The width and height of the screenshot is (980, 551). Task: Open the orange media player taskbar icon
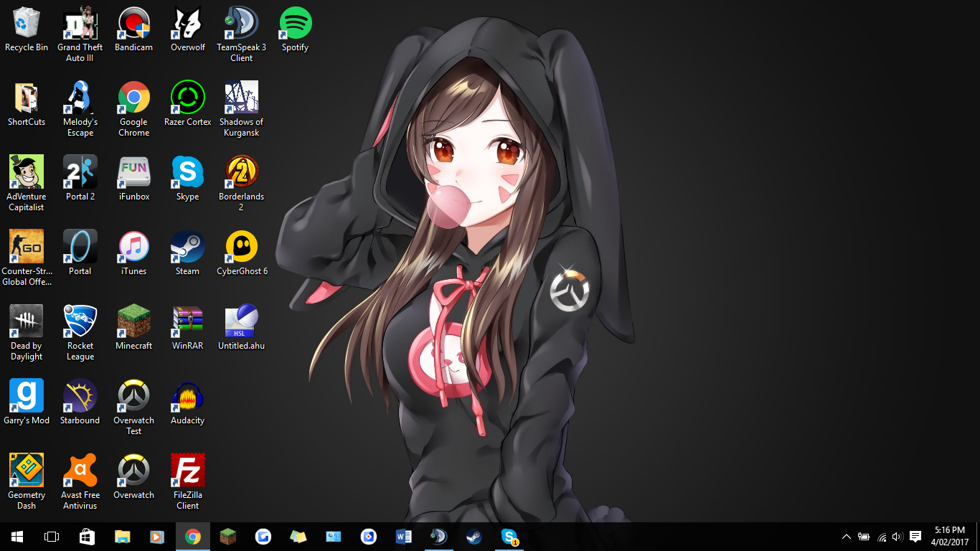tap(157, 537)
